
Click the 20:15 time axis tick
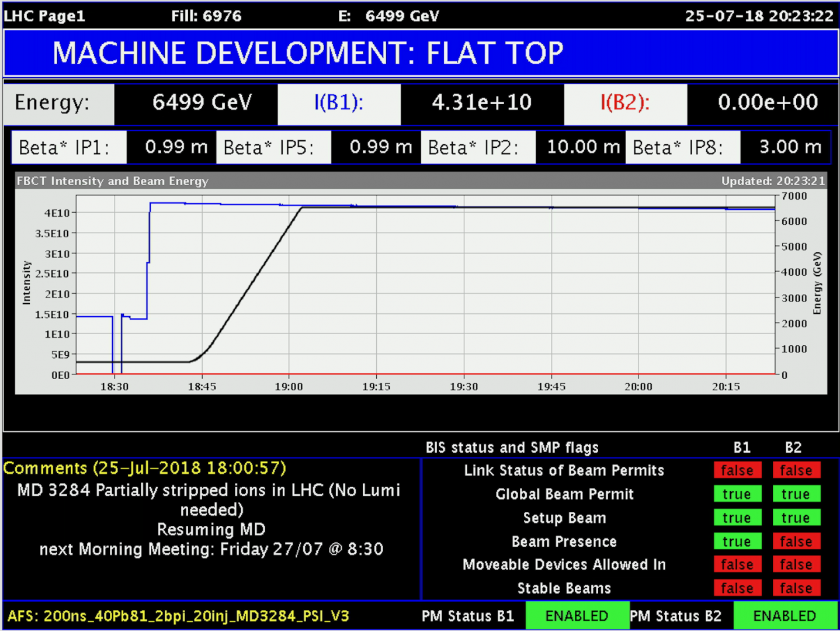click(x=726, y=387)
